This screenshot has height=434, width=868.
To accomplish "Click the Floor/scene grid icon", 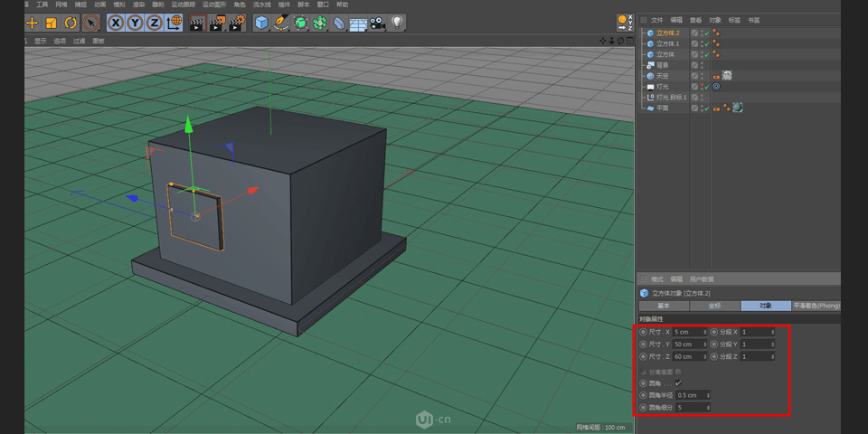I will click(x=358, y=23).
